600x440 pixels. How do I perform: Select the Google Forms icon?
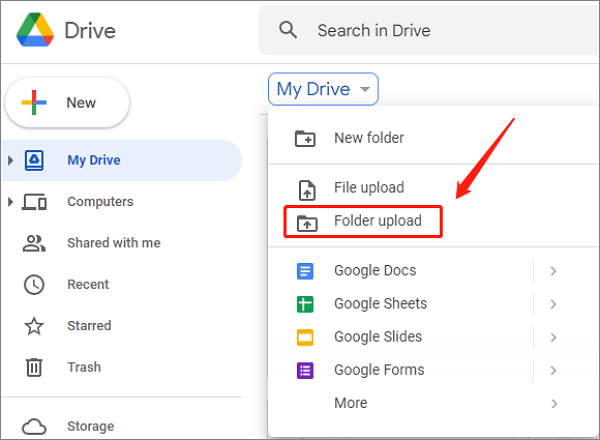pos(306,370)
